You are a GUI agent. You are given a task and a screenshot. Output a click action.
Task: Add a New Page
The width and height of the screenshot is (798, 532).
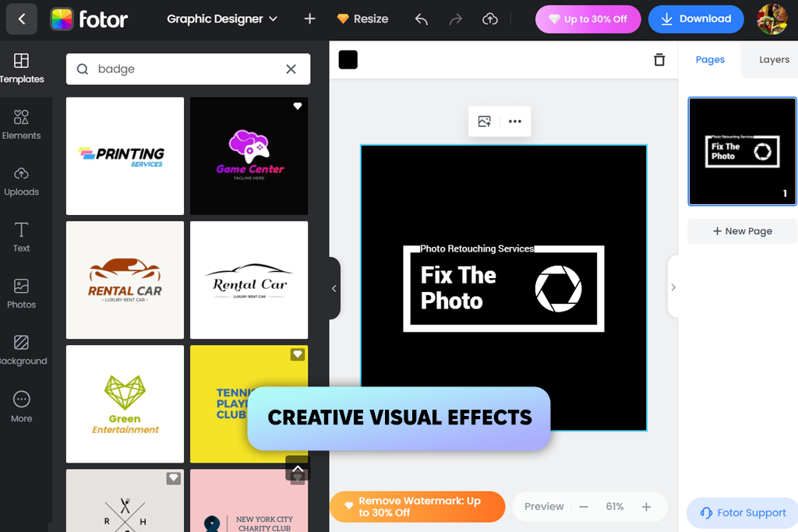pos(742,231)
